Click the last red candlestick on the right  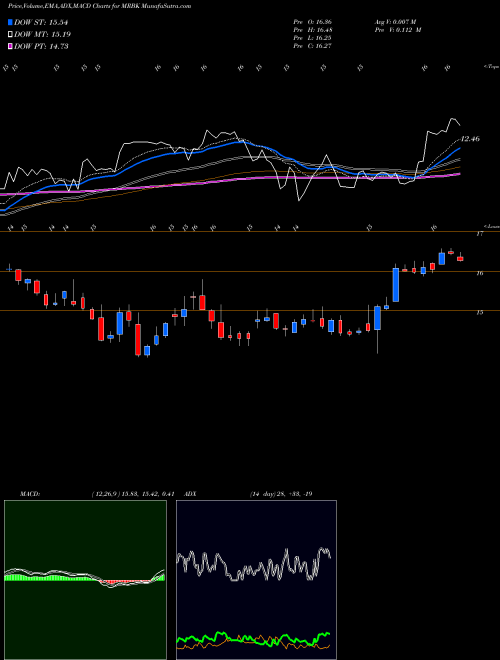(460, 259)
